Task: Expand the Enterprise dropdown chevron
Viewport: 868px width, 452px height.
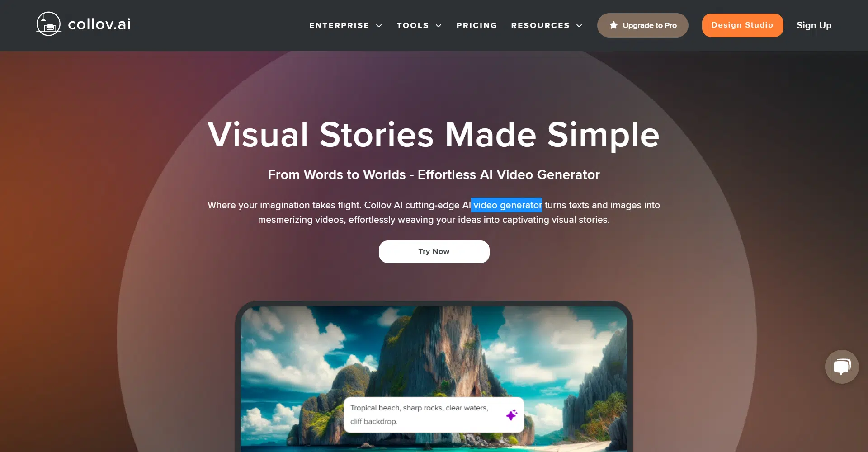Action: pos(379,26)
